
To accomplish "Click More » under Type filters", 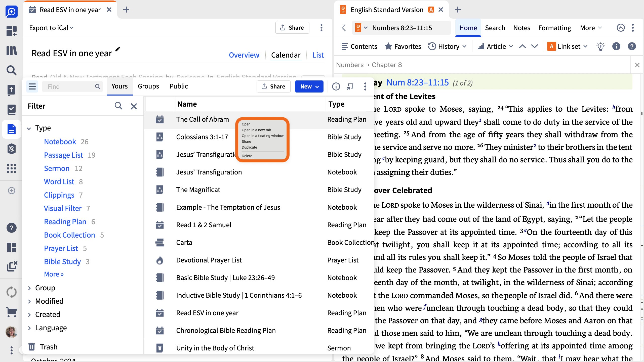I will pyautogui.click(x=54, y=274).
